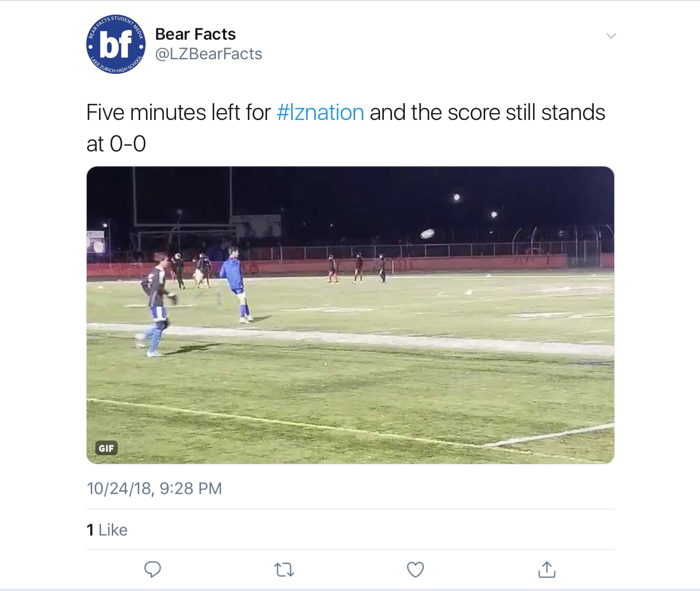700x591 pixels.
Task: Like the tweet with the heart icon
Action: tap(415, 569)
